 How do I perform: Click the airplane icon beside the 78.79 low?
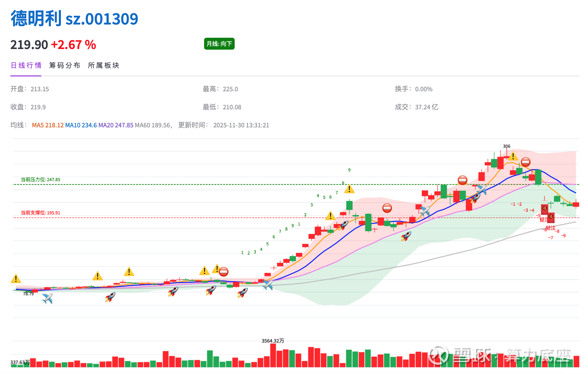47,298
